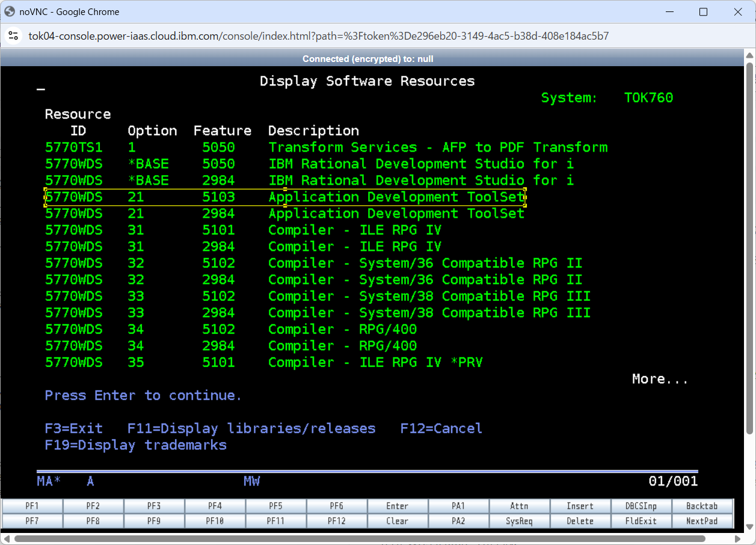Click the PF2 key button
Screen dimensions: 756x545
[x=93, y=506]
